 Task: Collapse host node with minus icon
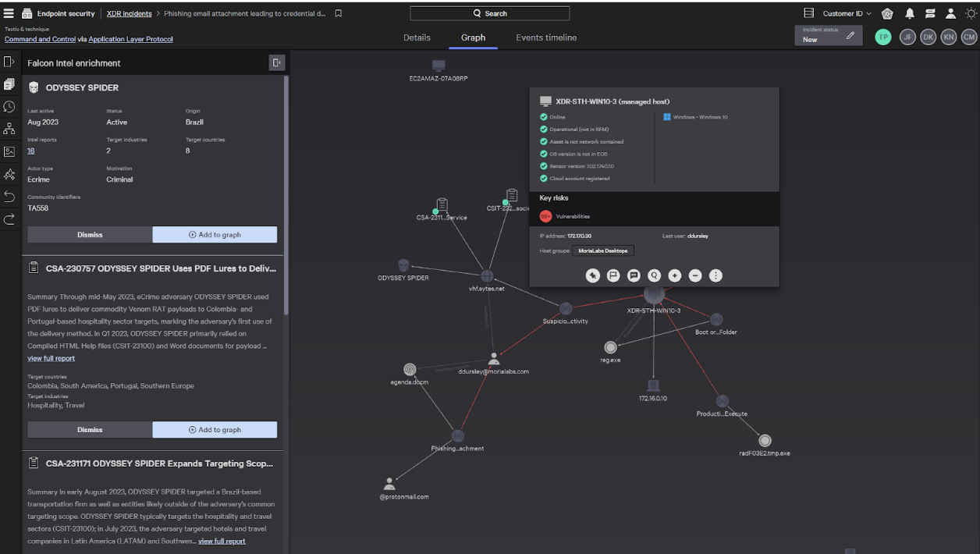(695, 275)
